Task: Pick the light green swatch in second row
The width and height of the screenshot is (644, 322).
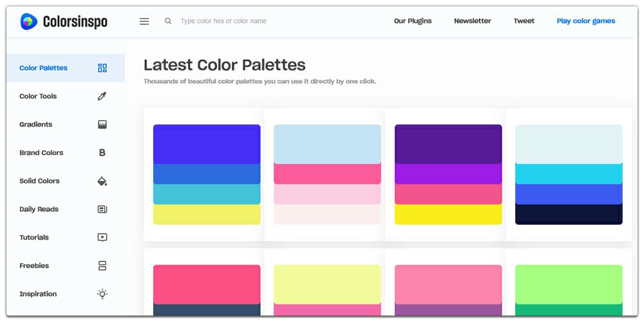Action: (569, 284)
